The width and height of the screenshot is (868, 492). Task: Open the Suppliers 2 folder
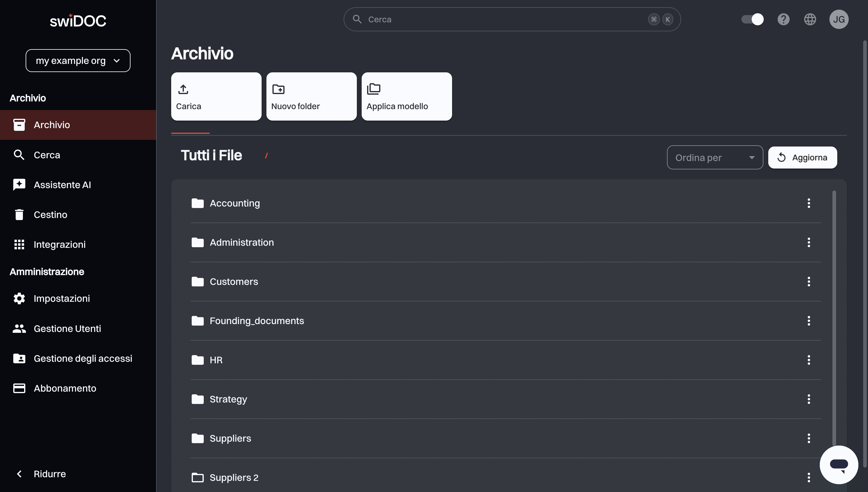[505, 478]
